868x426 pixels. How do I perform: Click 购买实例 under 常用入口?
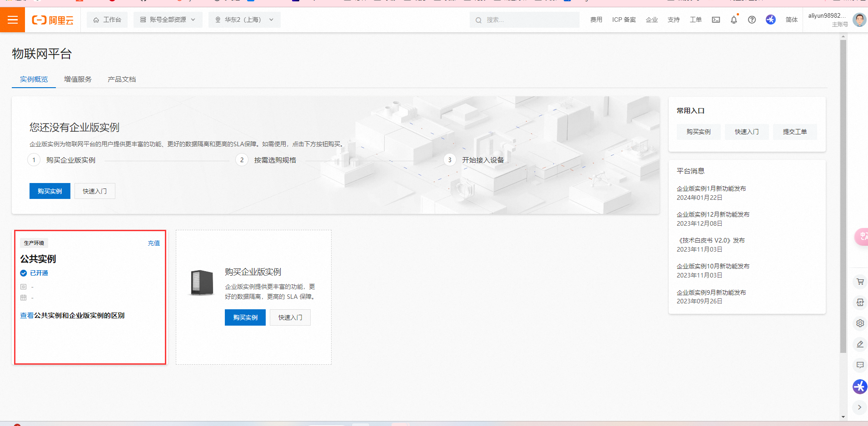coord(699,132)
